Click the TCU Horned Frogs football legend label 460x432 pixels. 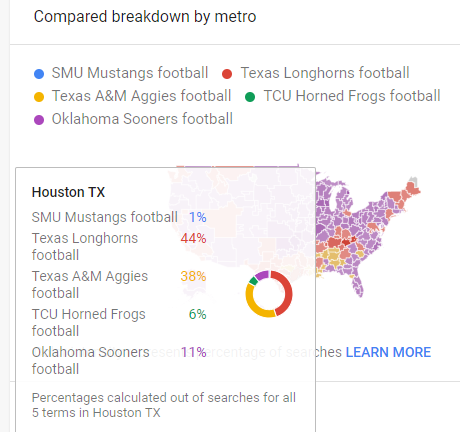352,96
